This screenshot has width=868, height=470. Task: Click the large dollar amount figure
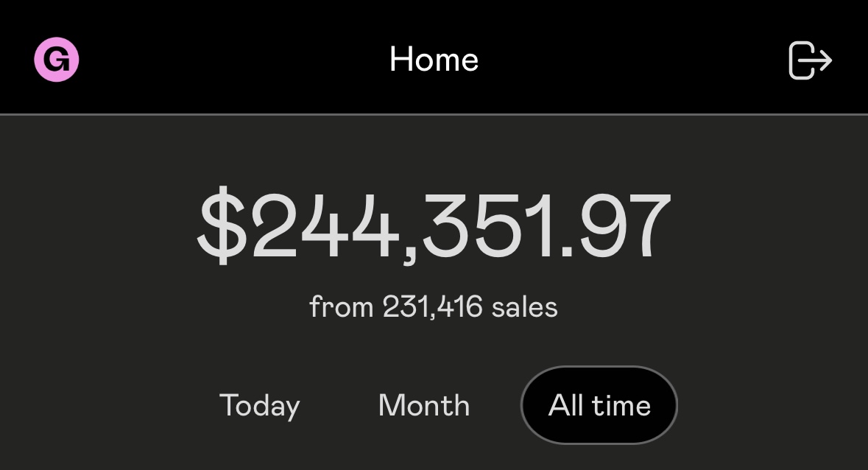(x=434, y=225)
